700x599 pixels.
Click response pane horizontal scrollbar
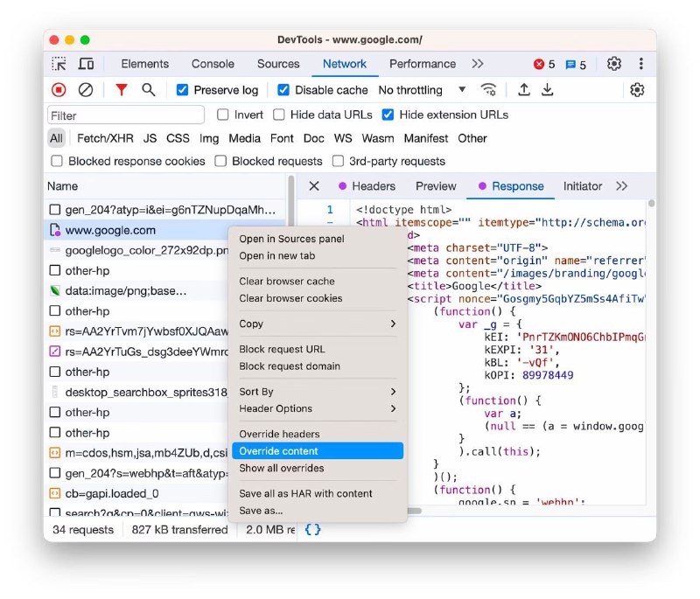tap(414, 510)
